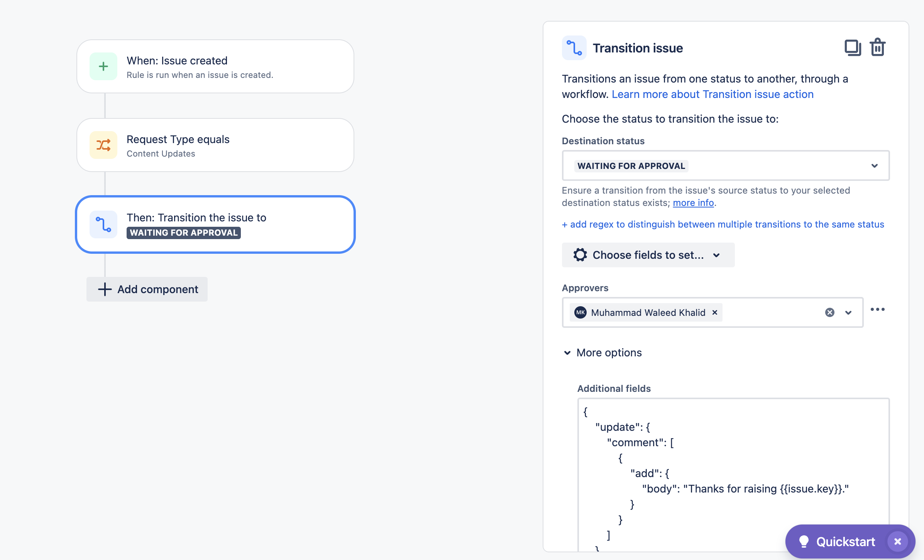The image size is (924, 560).
Task: Click the duplicate component icon
Action: coord(853,48)
